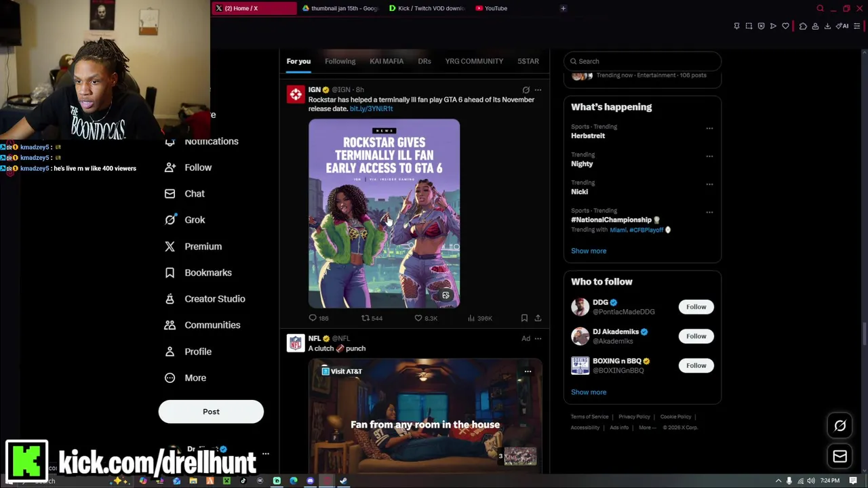
Task: Open bit.ly link in IGN post
Action: click(371, 108)
